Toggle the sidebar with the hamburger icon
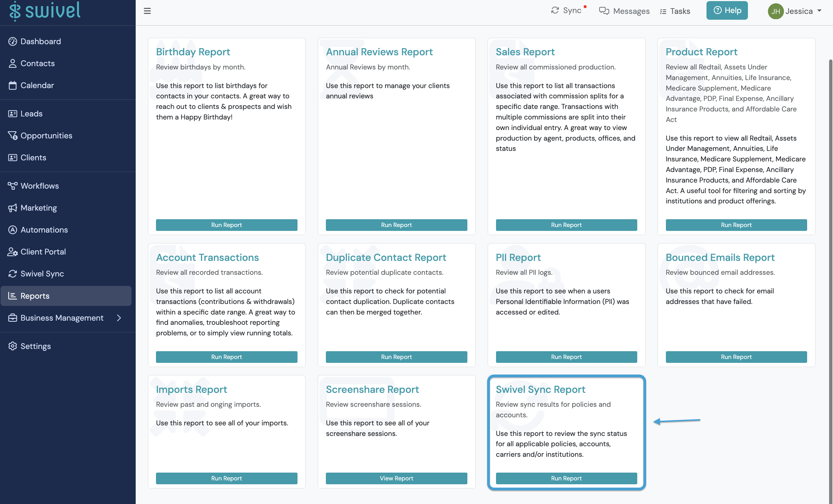The width and height of the screenshot is (833, 504). pos(147,11)
